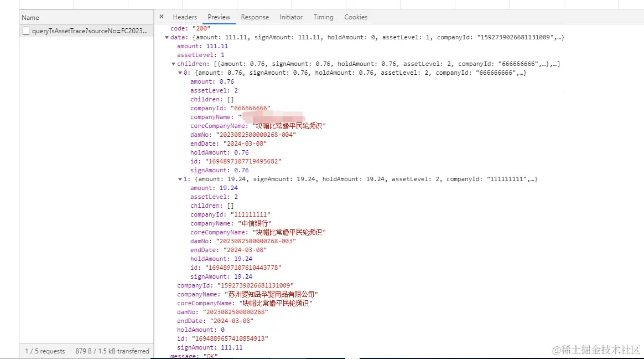This screenshot has width=644, height=359.
Task: Select amount: 19.24 line
Action: tap(214, 188)
